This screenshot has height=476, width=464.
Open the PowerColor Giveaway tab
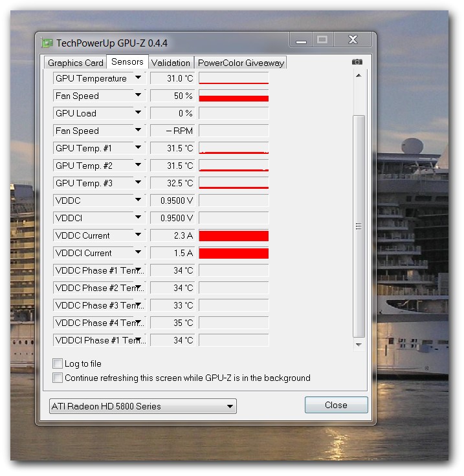click(x=241, y=63)
